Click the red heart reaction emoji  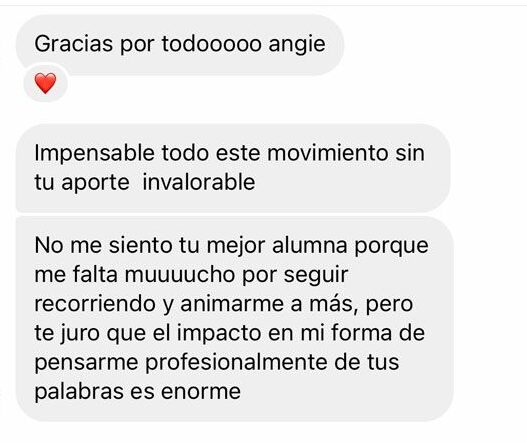pos(45,83)
